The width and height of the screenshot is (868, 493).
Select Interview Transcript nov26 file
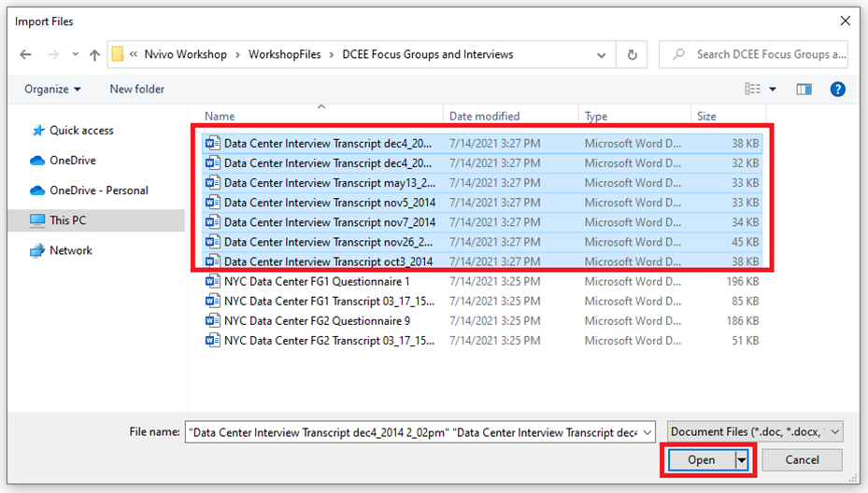[482, 242]
